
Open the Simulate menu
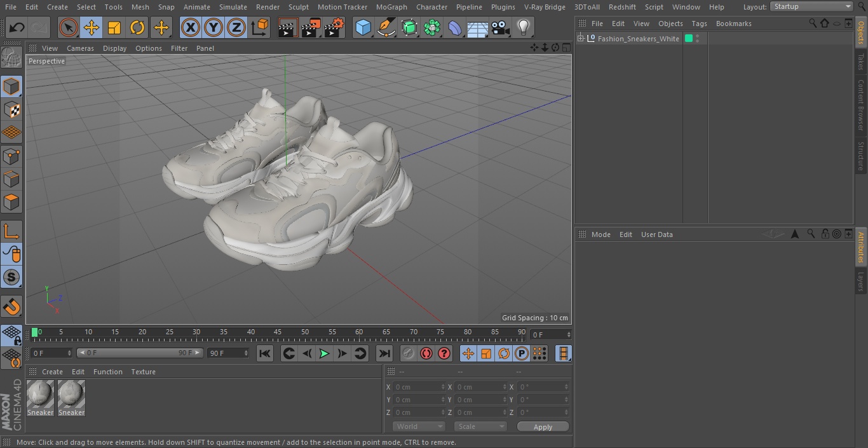tap(233, 7)
